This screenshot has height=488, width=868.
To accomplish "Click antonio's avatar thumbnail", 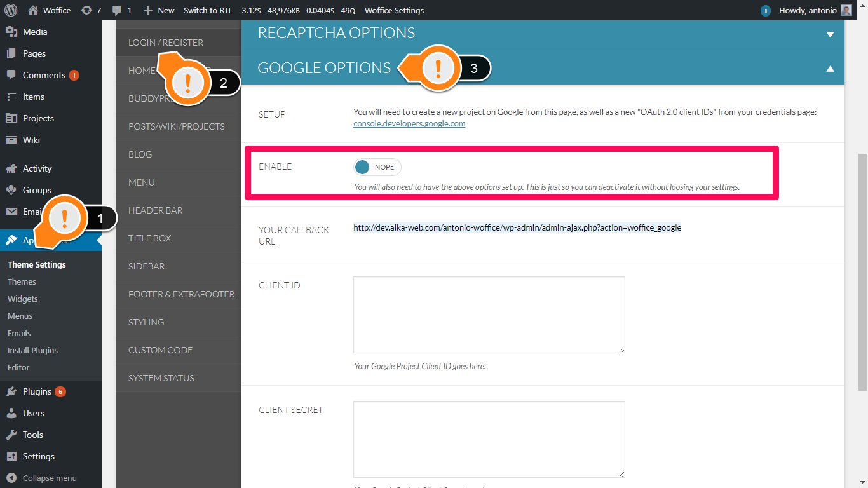I will 846,10.
